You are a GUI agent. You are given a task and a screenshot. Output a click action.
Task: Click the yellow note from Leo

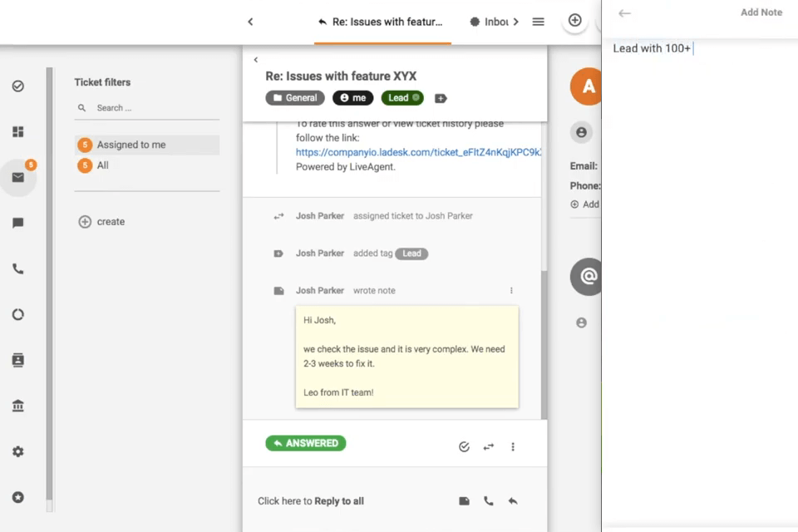click(x=406, y=357)
